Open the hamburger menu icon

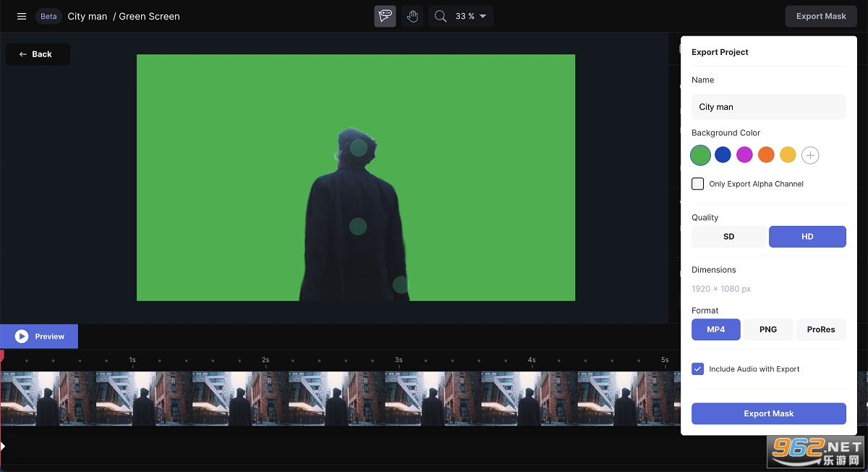(22, 16)
